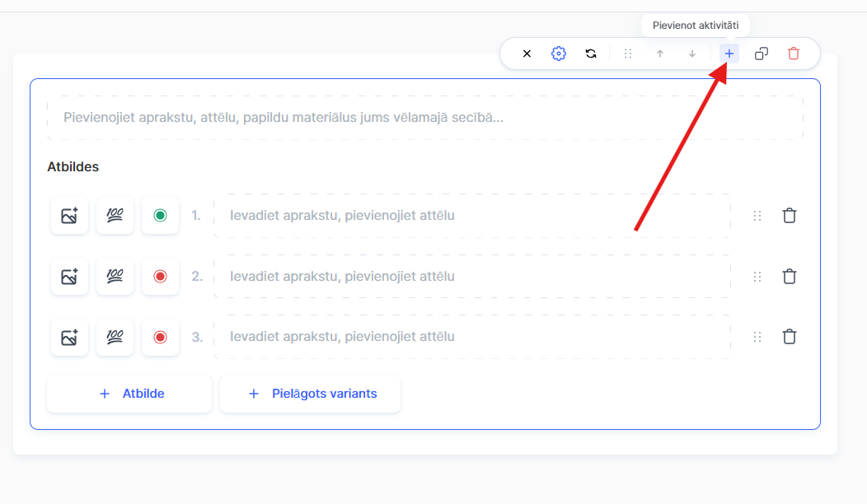Click answer 2 description text field
The image size is (867, 504).
[x=471, y=277]
